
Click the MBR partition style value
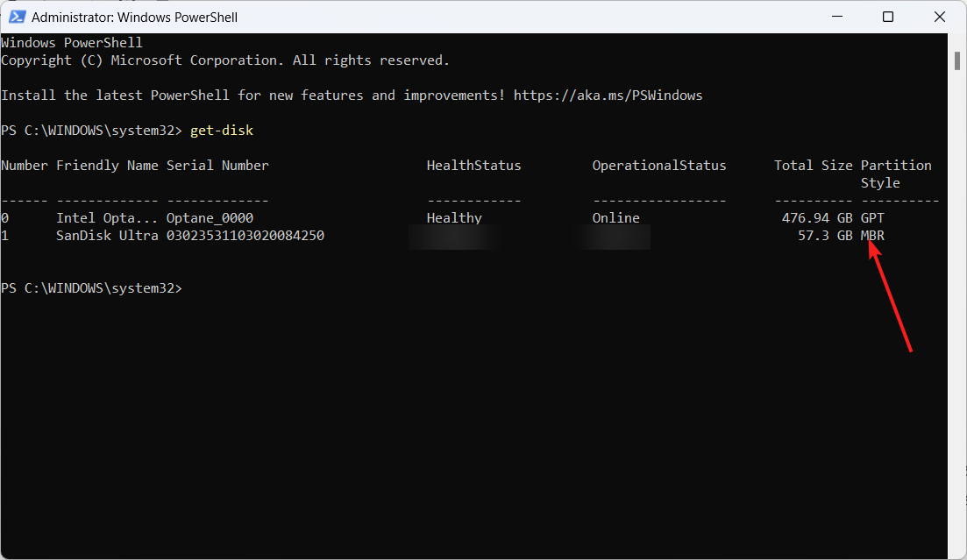click(872, 235)
